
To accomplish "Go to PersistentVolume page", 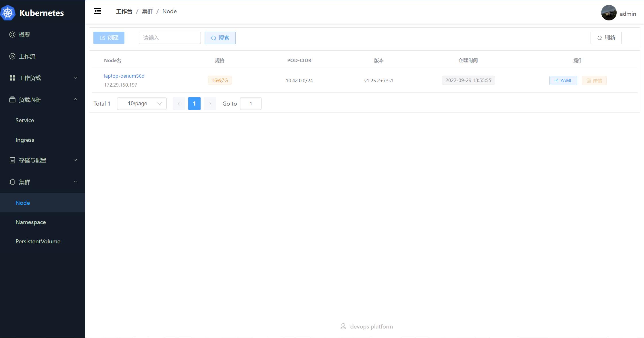I will (x=38, y=241).
